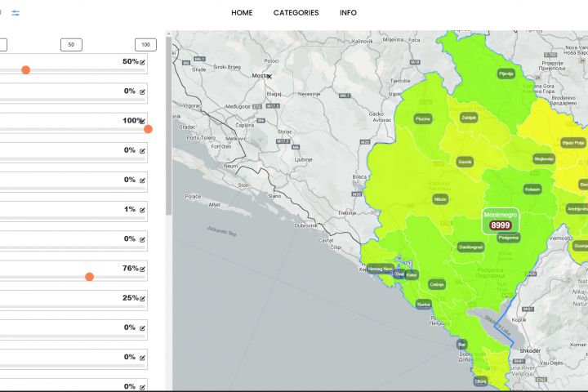Select the Zabljak municipality marker
The height and width of the screenshot is (392, 588).
[469, 118]
